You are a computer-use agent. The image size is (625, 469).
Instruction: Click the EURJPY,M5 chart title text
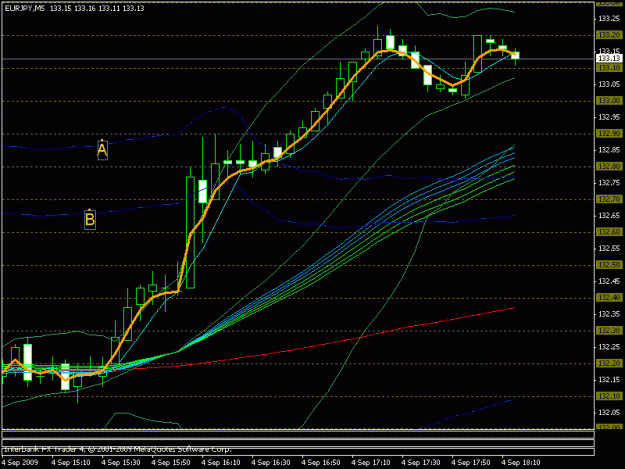tap(25, 8)
